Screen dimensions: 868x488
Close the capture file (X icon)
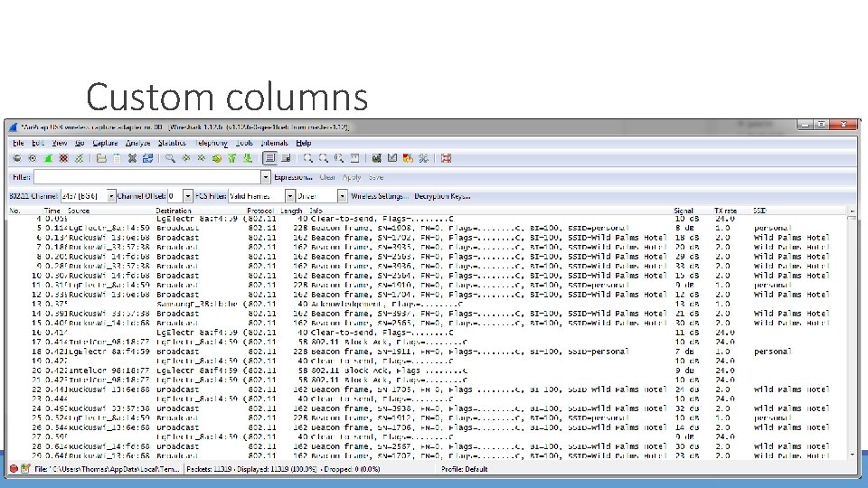coord(132,158)
